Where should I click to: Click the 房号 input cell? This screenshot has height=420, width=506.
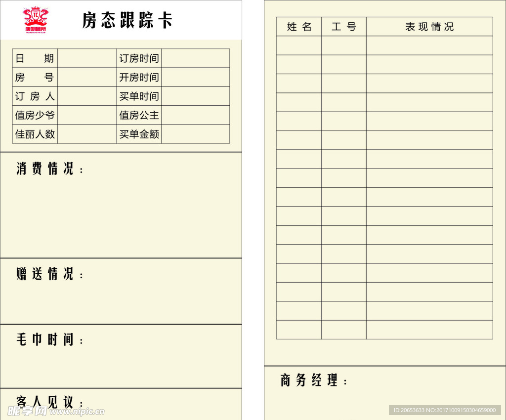[x=87, y=77]
